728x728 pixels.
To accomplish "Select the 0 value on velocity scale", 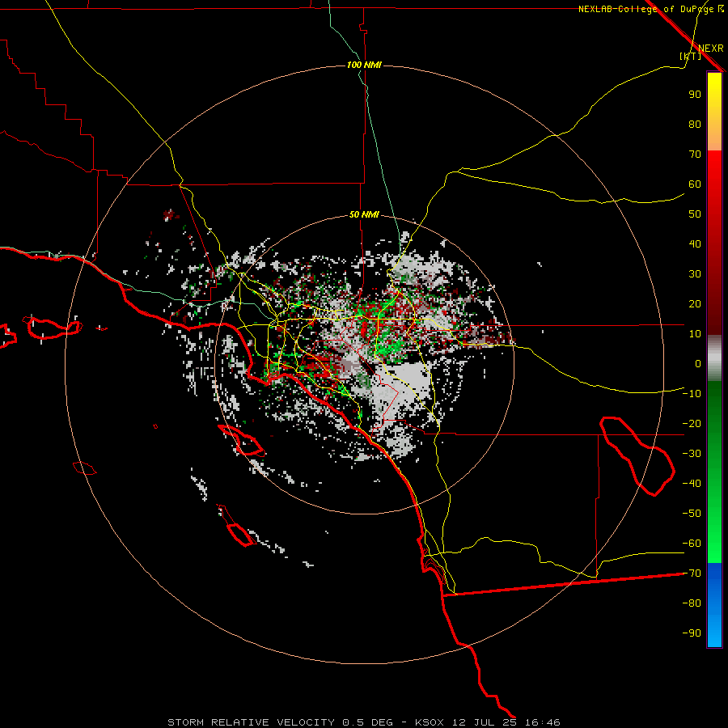I will [698, 363].
